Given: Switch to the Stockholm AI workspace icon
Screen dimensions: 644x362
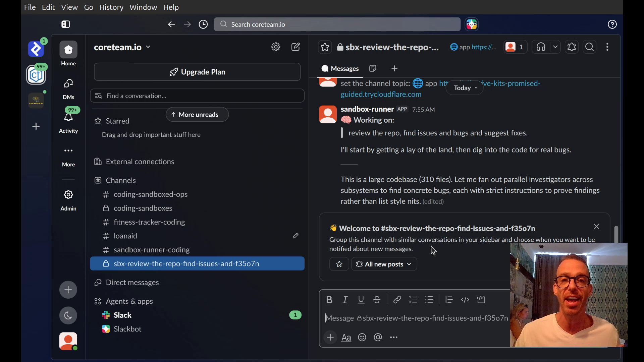Looking at the screenshot, I should tap(36, 101).
